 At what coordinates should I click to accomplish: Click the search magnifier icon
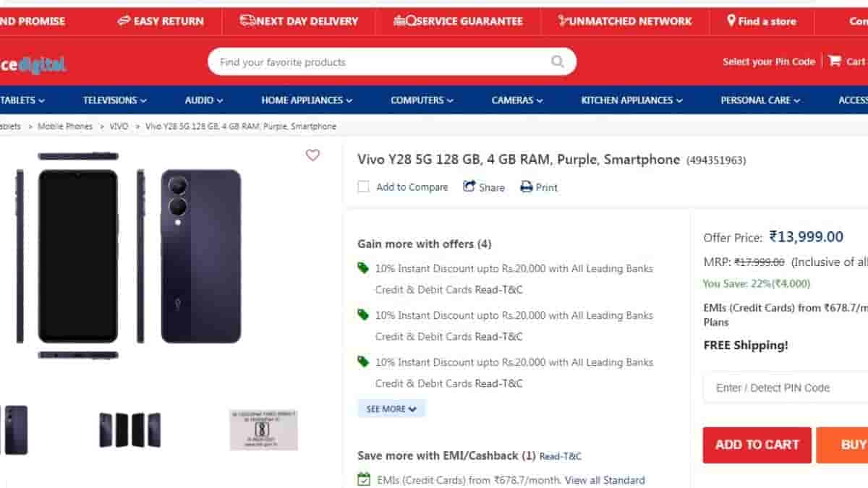[557, 62]
